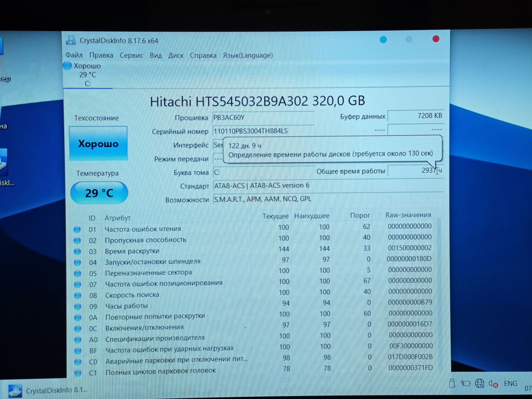Click status icon of Переназначенные сектора row
Image resolution: width=532 pixels, height=399 pixels.
[x=77, y=274]
